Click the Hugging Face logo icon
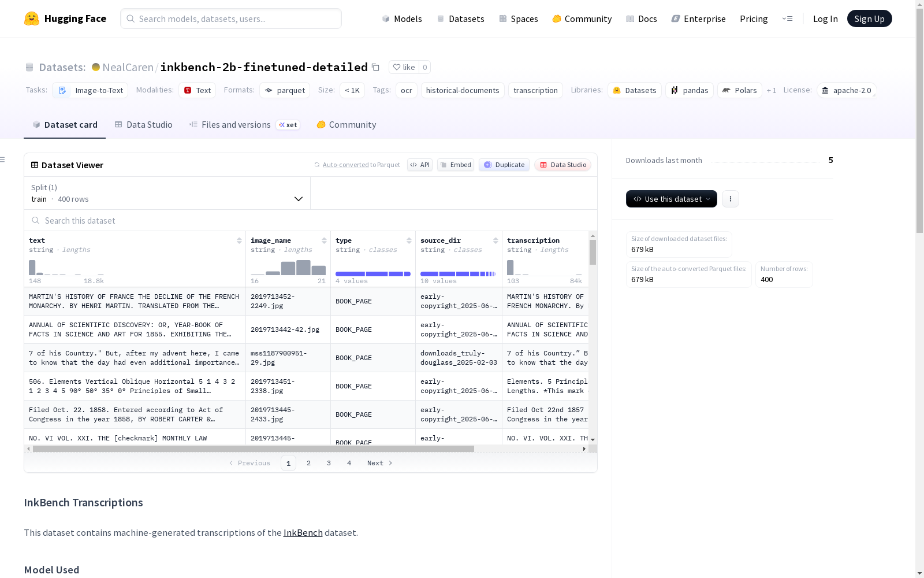This screenshot has width=924, height=578. click(x=32, y=18)
